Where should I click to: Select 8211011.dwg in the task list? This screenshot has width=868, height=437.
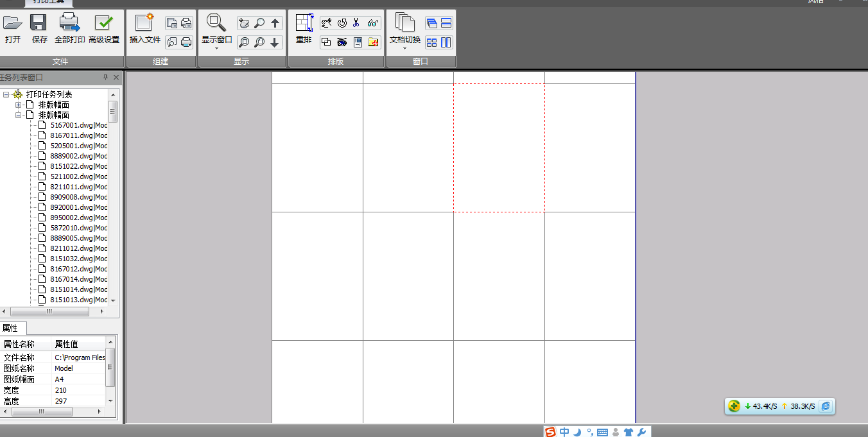(x=72, y=187)
